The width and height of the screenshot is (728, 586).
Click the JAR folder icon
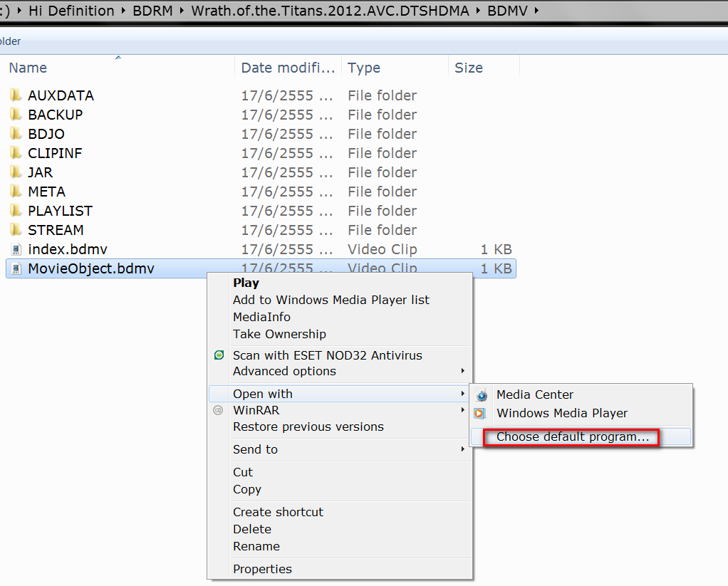coord(16,172)
